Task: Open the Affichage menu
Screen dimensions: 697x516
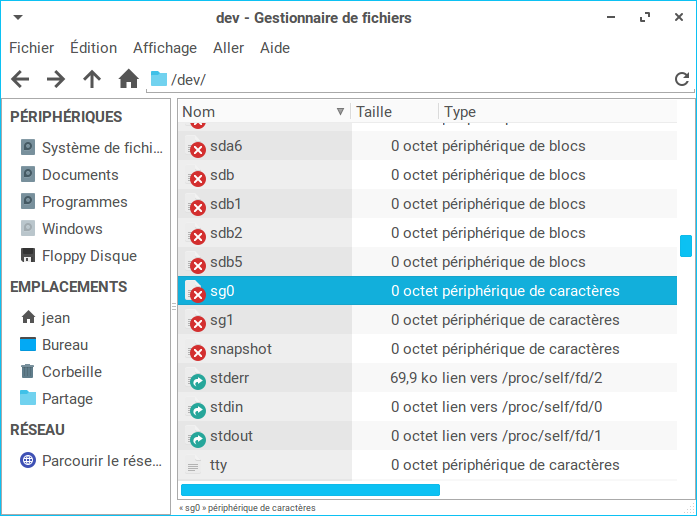Action: pyautogui.click(x=165, y=48)
